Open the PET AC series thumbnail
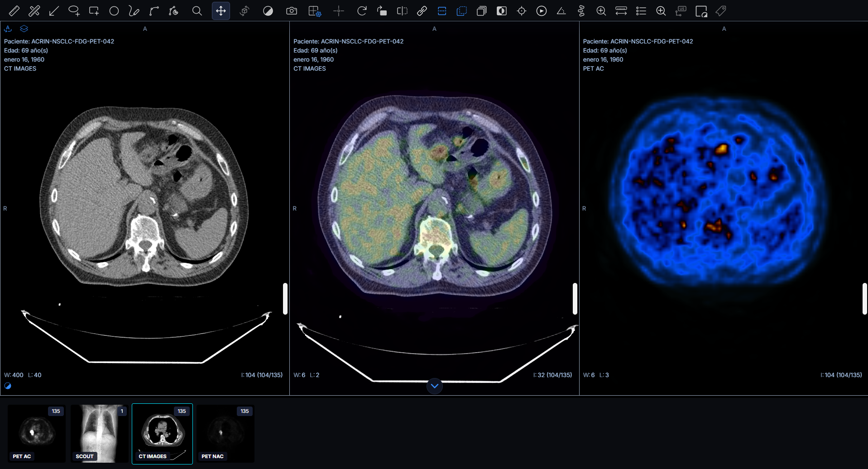Screen dimensions: 868x469 pos(37,433)
